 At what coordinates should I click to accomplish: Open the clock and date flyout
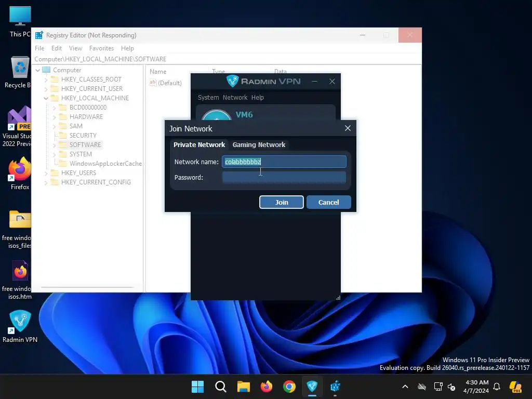point(476,387)
